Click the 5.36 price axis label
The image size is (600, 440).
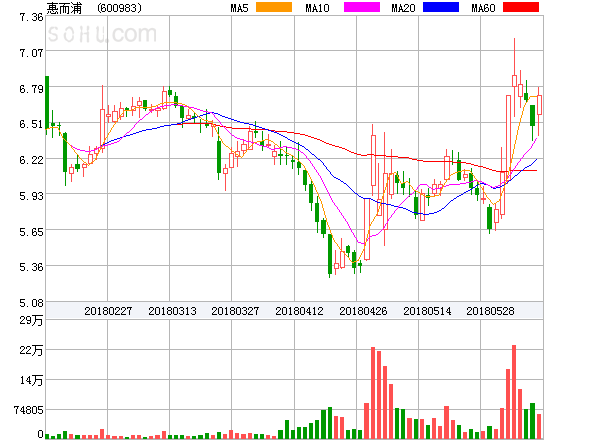(x=31, y=267)
